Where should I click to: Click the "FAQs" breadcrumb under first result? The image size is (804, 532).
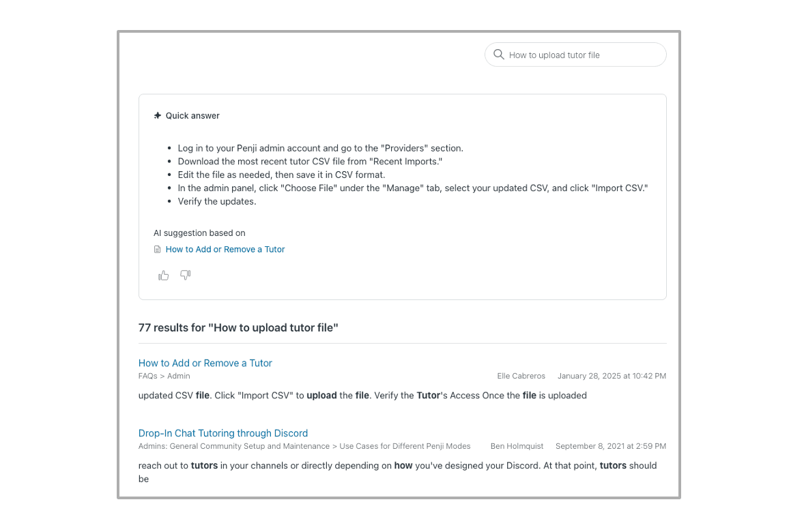(x=148, y=376)
